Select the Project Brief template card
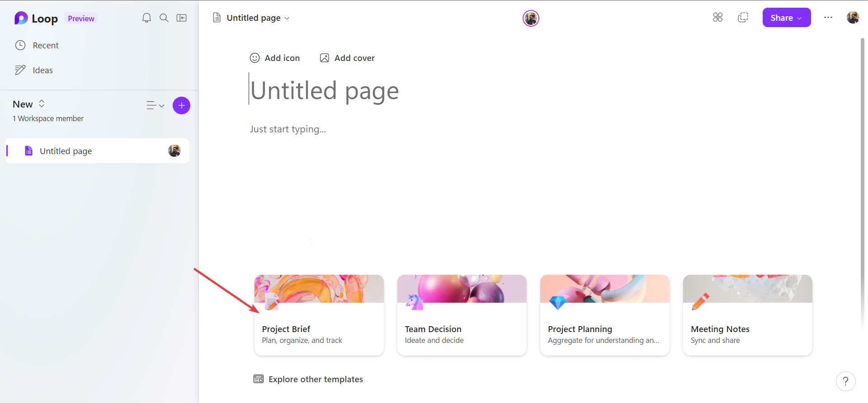868x403 pixels. coord(319,315)
